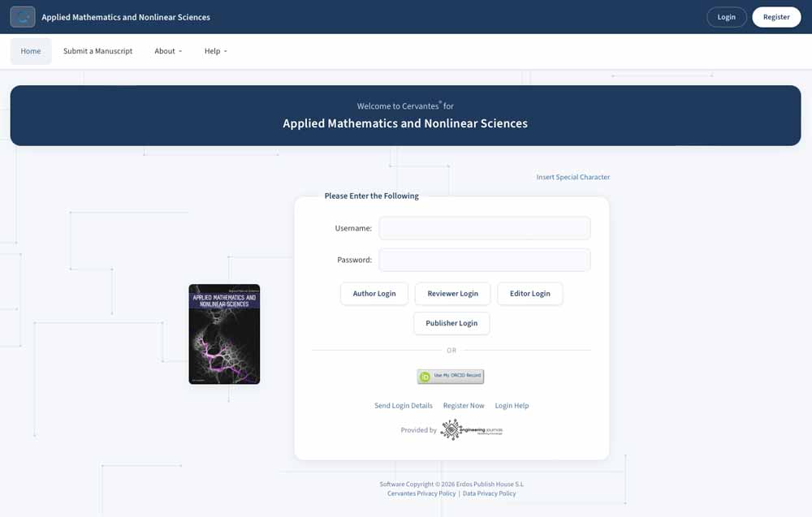
Task: Open the Login Help link
Action: [512, 406]
